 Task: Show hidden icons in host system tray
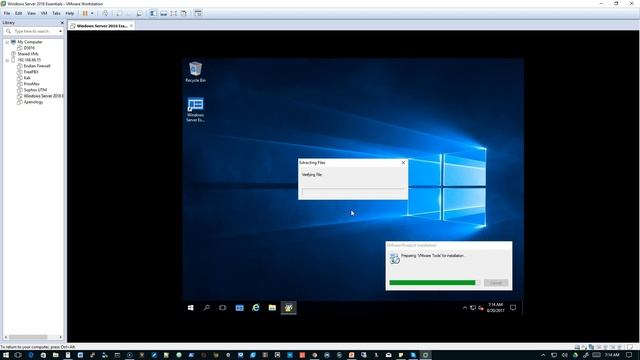click(543, 355)
